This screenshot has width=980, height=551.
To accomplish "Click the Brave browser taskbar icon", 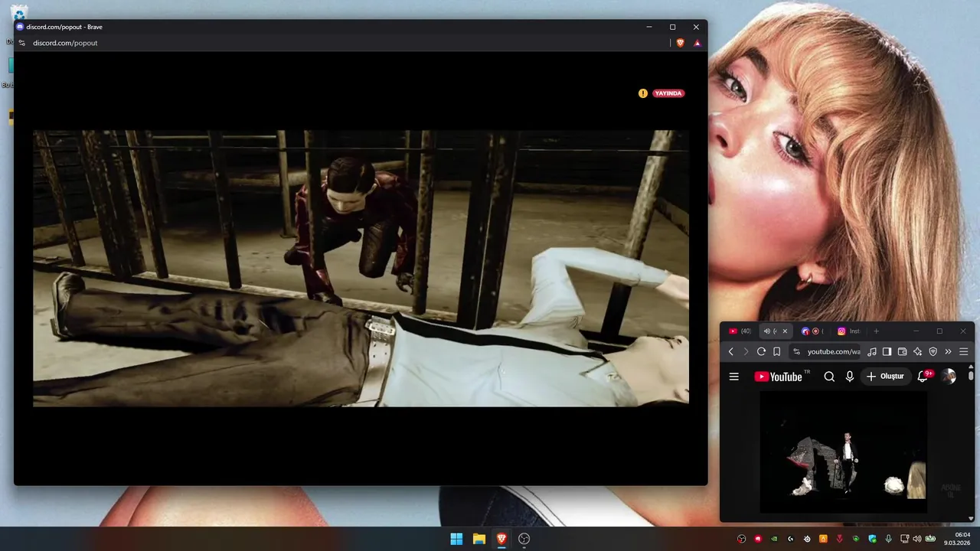I will click(x=501, y=539).
